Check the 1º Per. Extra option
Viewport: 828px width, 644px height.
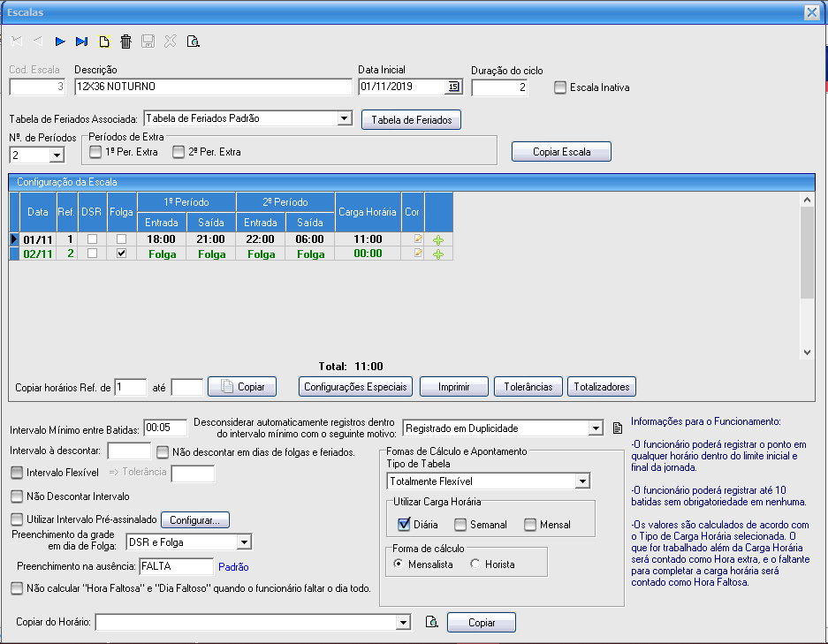[95, 152]
